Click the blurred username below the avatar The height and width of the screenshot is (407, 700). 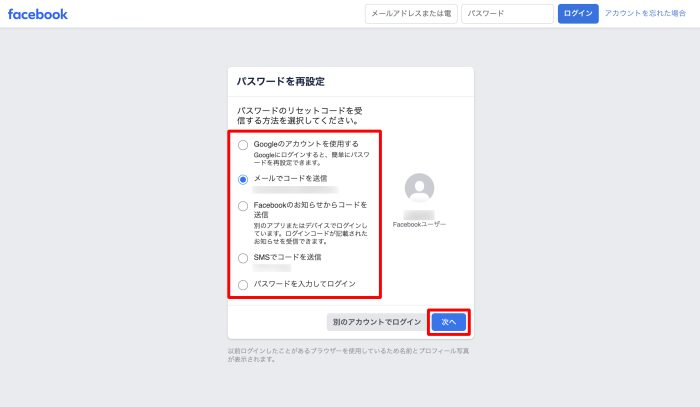(x=420, y=215)
